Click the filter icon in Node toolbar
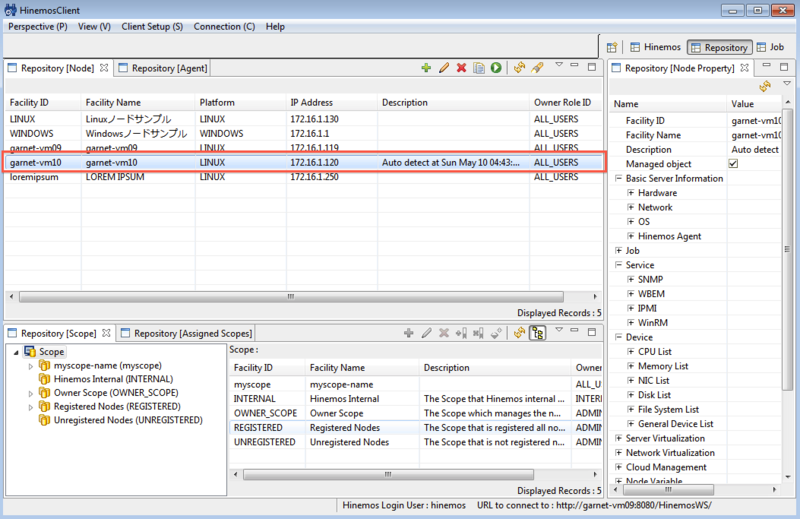The height and width of the screenshot is (519, 800). click(x=537, y=68)
